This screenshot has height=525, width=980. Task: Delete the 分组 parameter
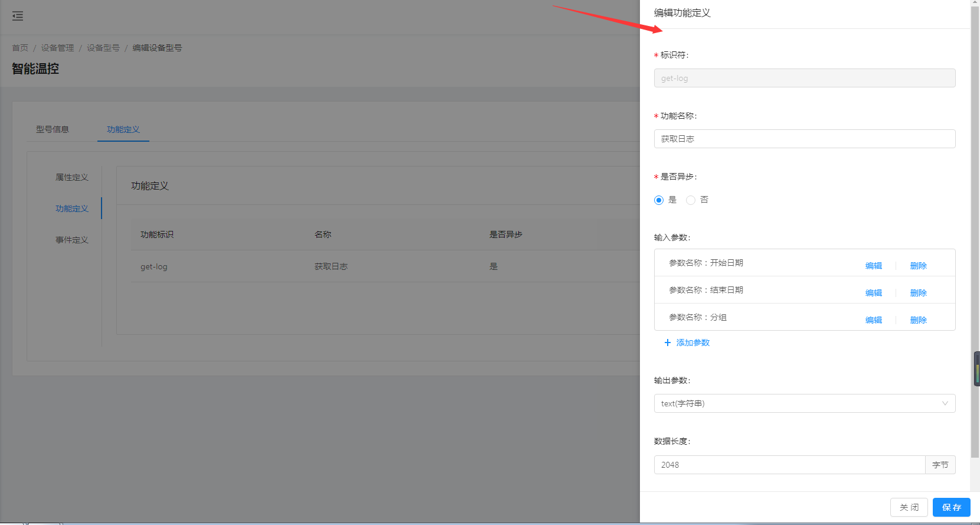919,320
